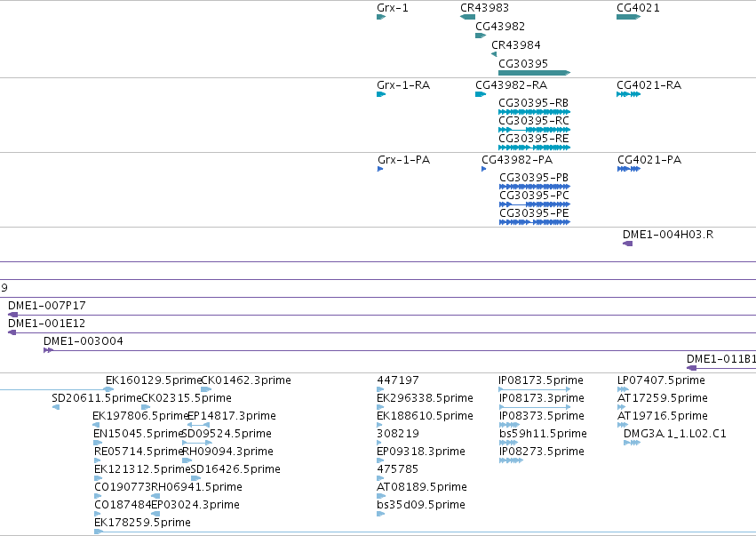Select the CG43982 gene label
Screen dimensions: 756x536
point(500,27)
